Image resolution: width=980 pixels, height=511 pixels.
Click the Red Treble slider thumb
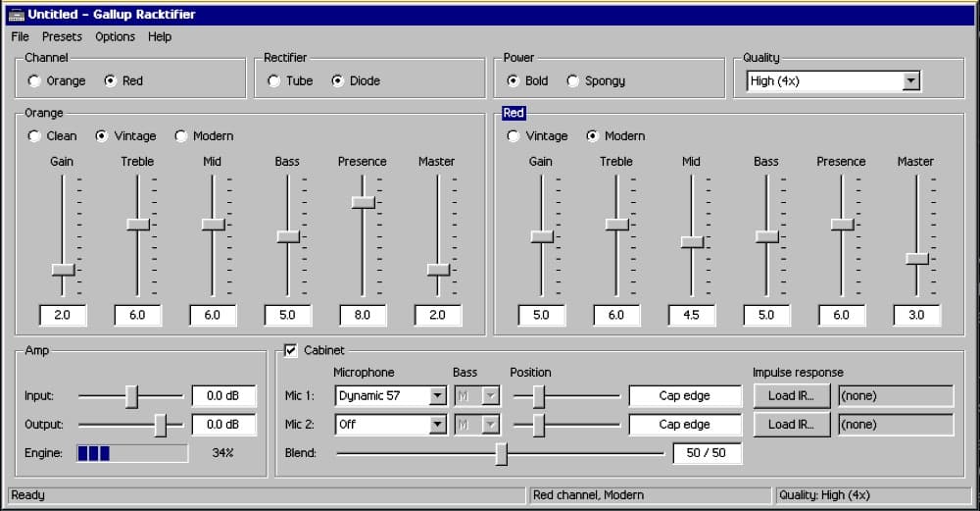[x=616, y=225]
